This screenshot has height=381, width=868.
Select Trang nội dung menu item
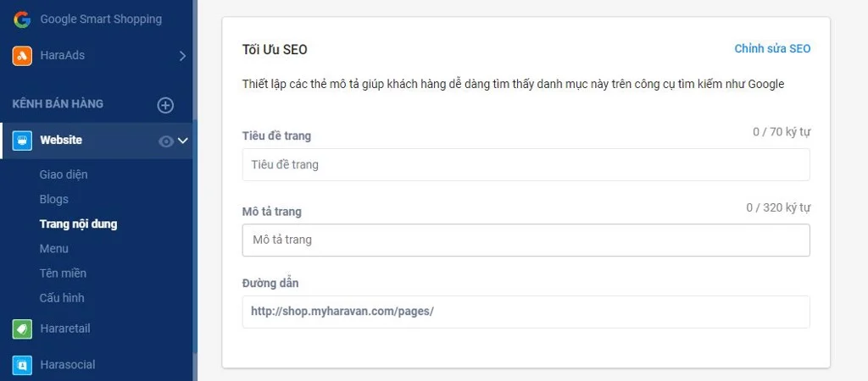click(x=78, y=224)
